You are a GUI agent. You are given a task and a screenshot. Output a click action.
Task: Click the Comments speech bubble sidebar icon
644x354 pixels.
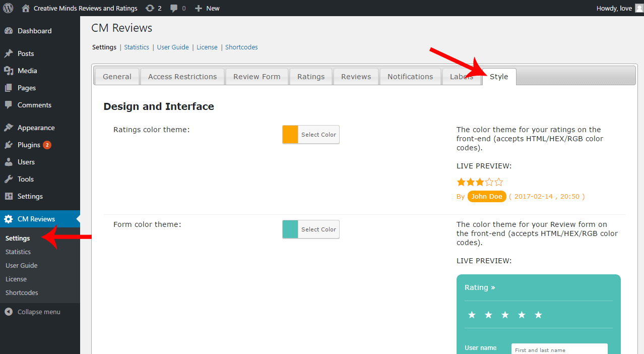(x=9, y=105)
